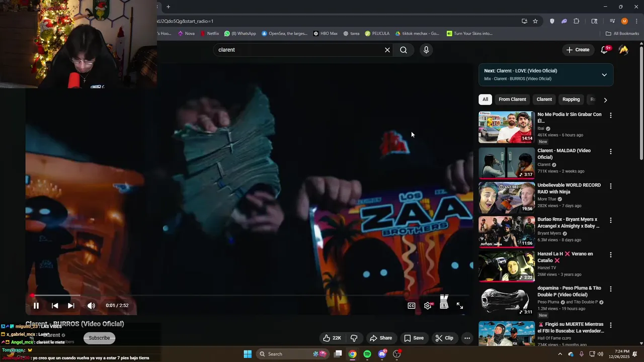
Task: Open shield extension icon
Action: coord(552,21)
